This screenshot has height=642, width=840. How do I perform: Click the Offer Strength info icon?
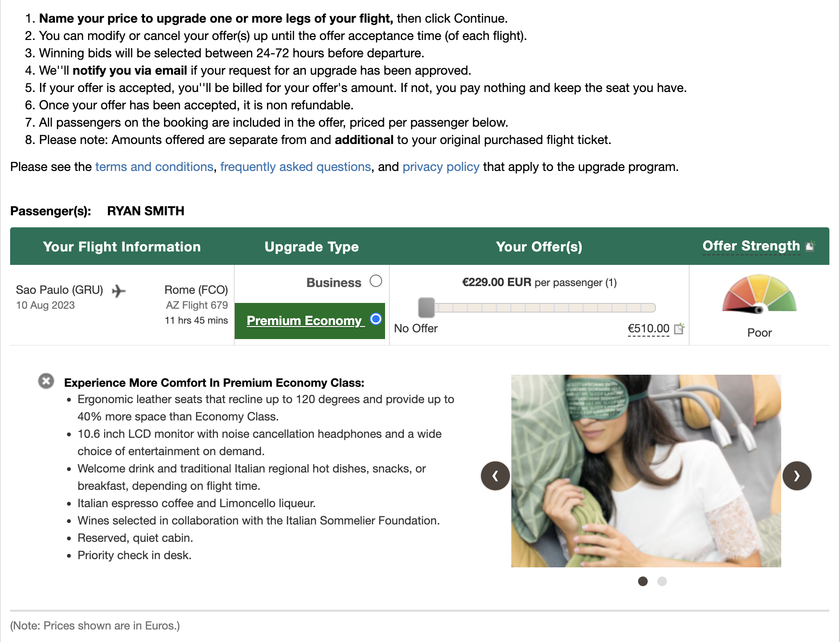[x=811, y=246]
